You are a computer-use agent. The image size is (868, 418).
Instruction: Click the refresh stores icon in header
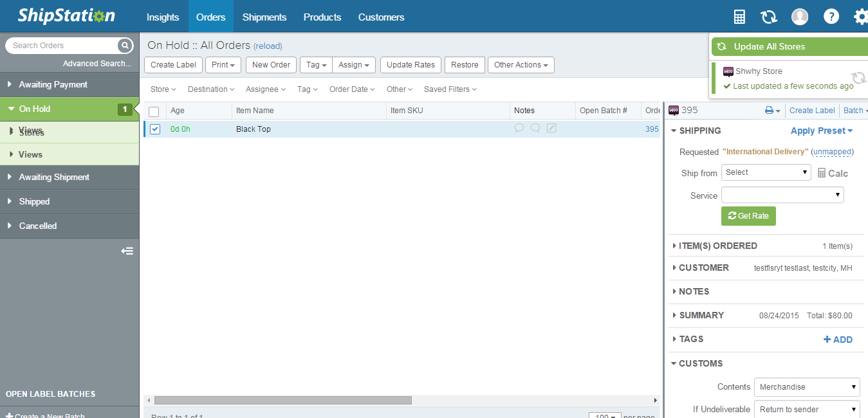(x=769, y=17)
